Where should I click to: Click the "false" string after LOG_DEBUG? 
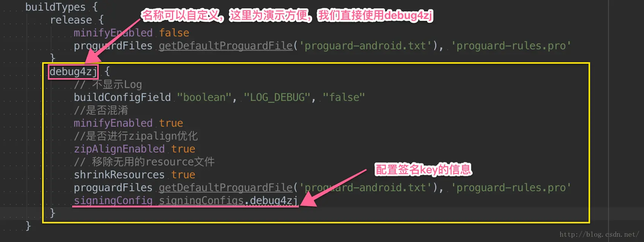(344, 97)
